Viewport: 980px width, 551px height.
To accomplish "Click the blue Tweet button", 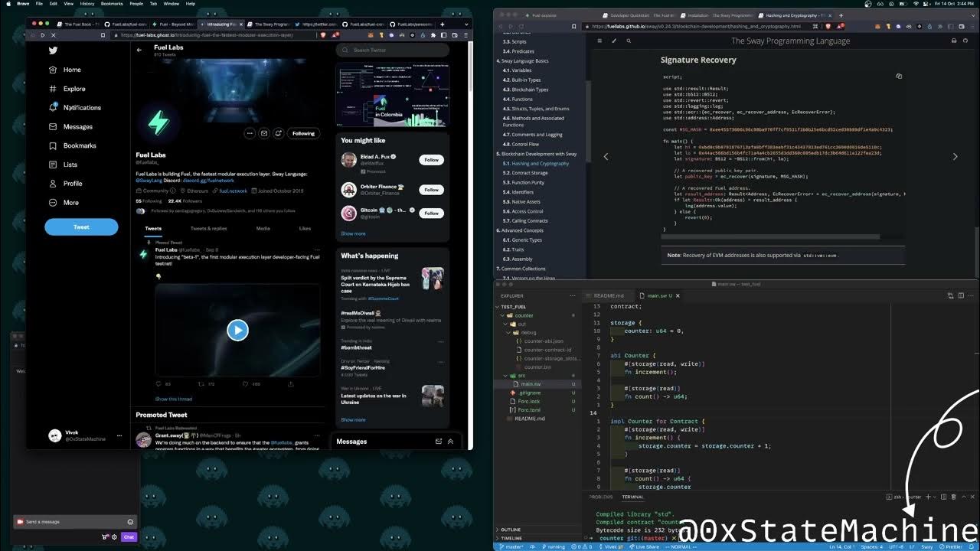I will click(x=81, y=227).
